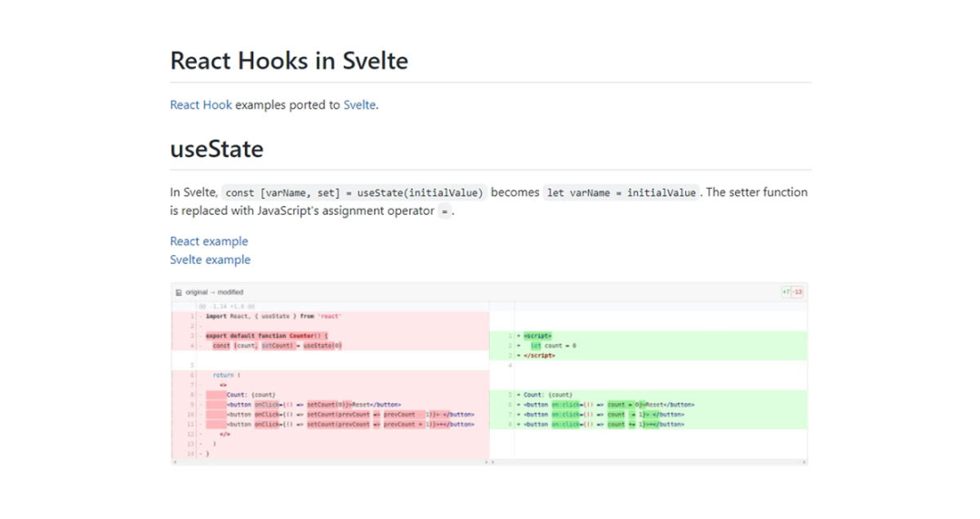Image resolution: width=980 pixels, height=519 pixels.
Task: Click the file icon in the diff header
Action: click(x=179, y=292)
